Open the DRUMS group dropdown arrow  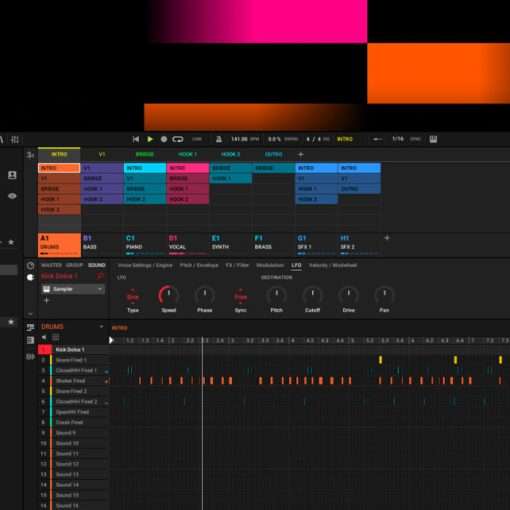point(101,327)
